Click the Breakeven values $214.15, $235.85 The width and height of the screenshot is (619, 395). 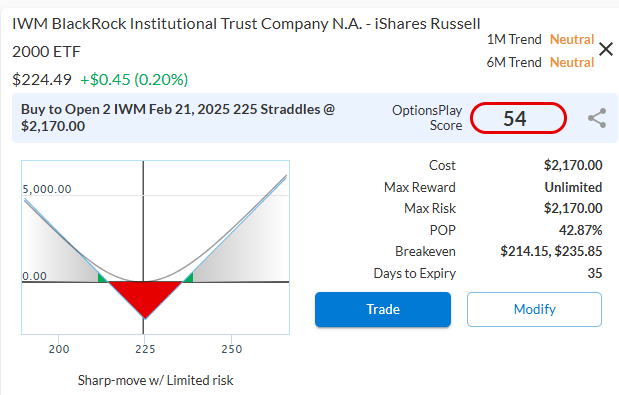(551, 251)
